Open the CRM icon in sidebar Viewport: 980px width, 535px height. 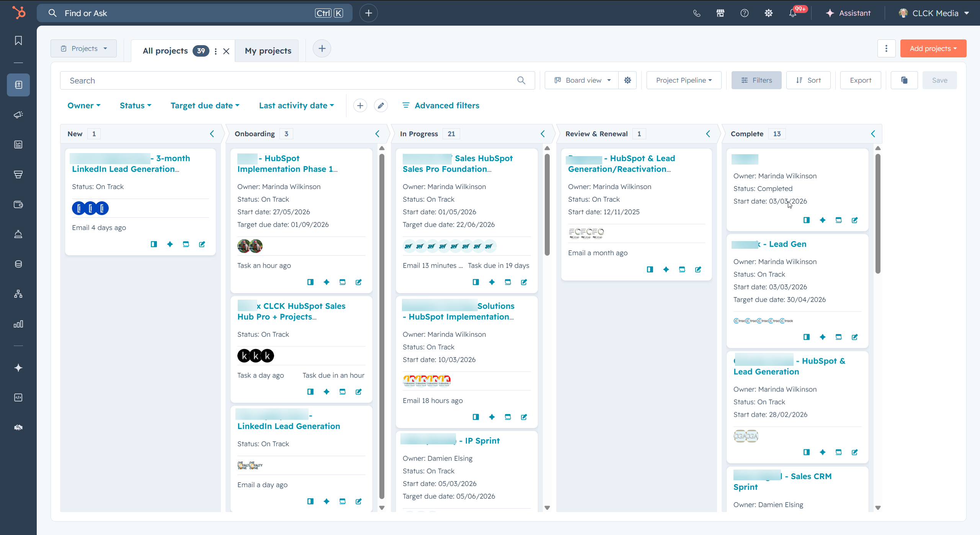[x=18, y=85]
